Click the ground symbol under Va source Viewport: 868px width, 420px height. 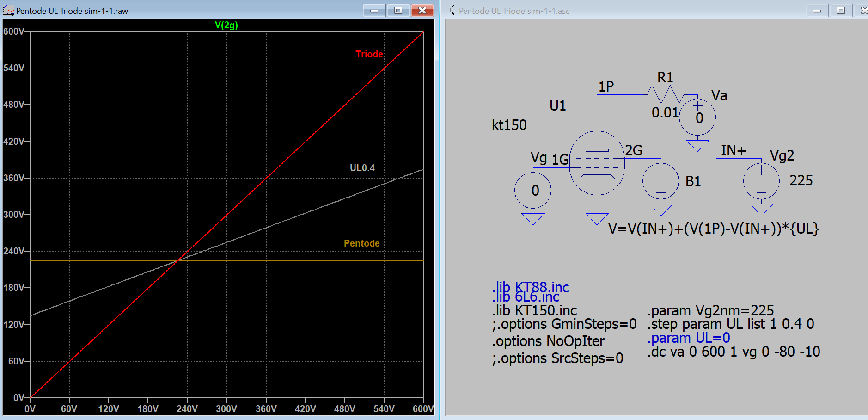pyautogui.click(x=697, y=146)
